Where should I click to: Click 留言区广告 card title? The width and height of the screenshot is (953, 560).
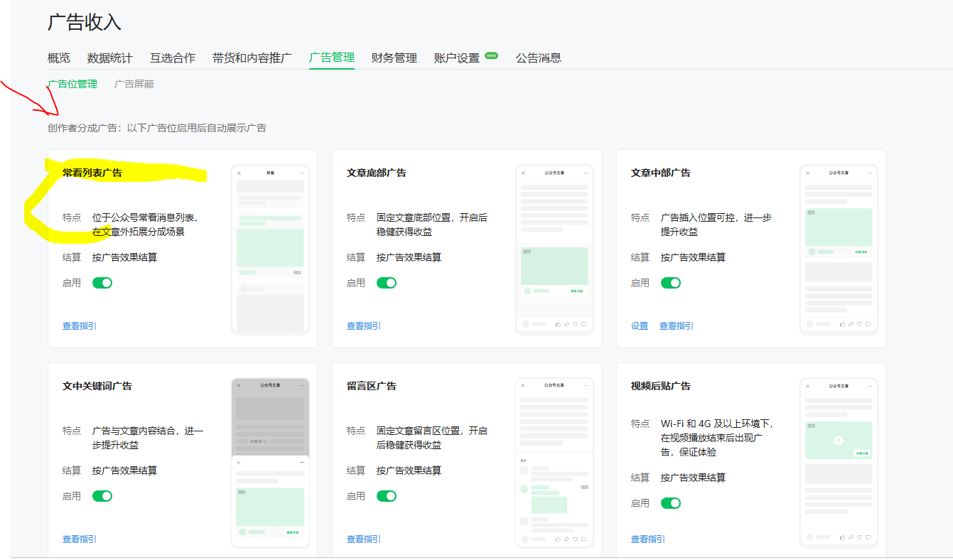372,386
